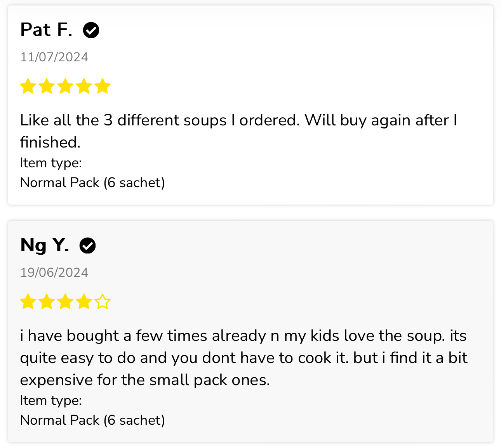Click verified badge next to Pat F.
The width and height of the screenshot is (501, 448).
pos(91,30)
